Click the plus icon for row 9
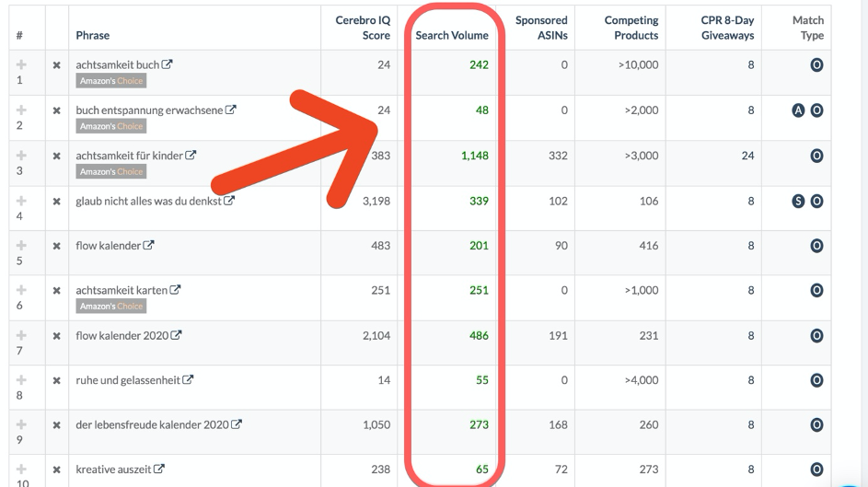The width and height of the screenshot is (868, 487). tap(21, 424)
